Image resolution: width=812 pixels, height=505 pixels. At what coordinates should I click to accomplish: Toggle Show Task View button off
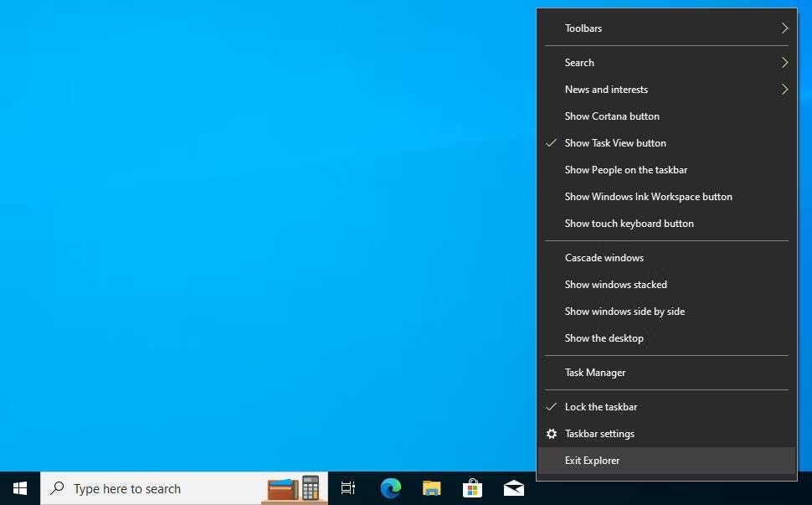click(615, 143)
